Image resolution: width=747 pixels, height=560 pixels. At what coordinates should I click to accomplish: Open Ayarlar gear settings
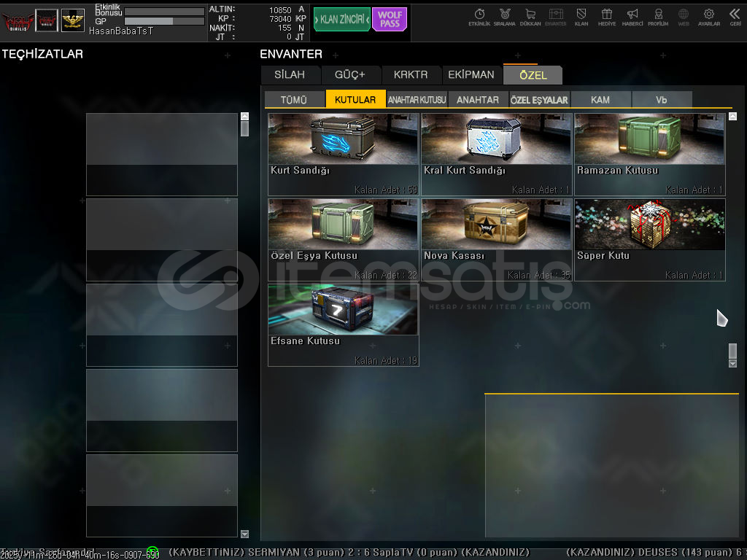click(x=709, y=16)
